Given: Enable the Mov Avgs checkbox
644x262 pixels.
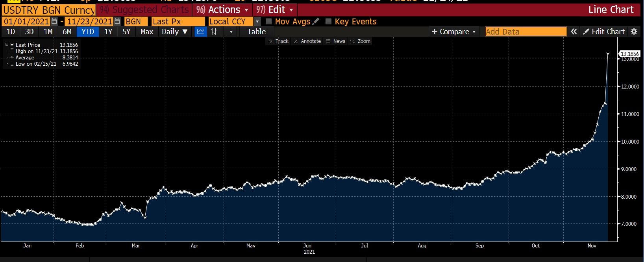Looking at the screenshot, I should (x=269, y=22).
